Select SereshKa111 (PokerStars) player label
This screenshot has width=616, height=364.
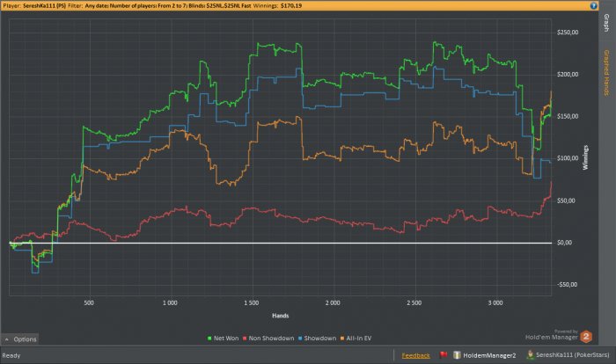[572, 355]
